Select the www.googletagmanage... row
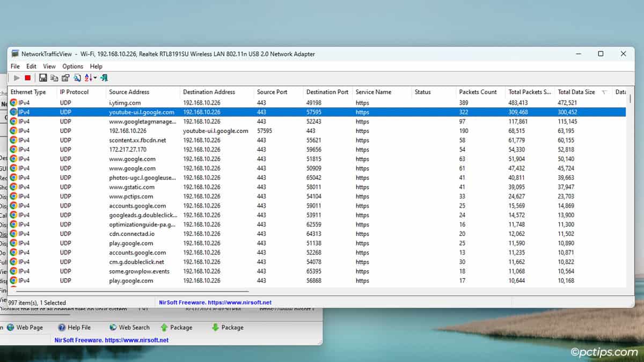This screenshot has height=362, width=644. coord(317,121)
